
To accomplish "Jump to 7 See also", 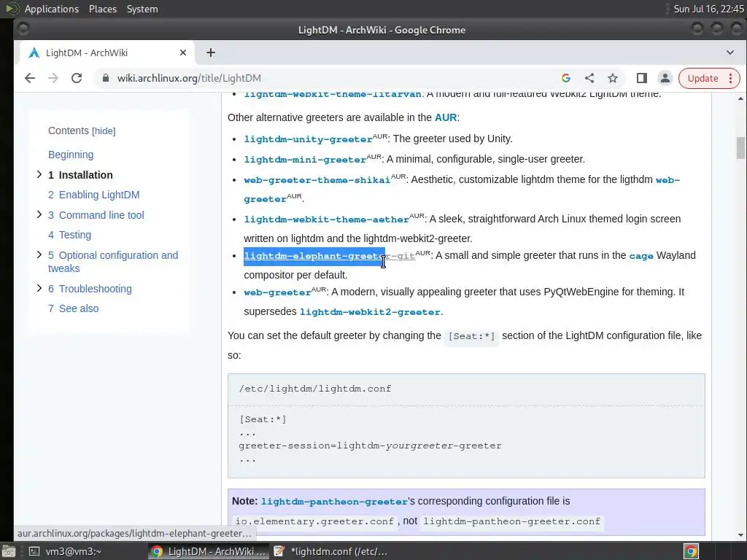I will (x=74, y=308).
